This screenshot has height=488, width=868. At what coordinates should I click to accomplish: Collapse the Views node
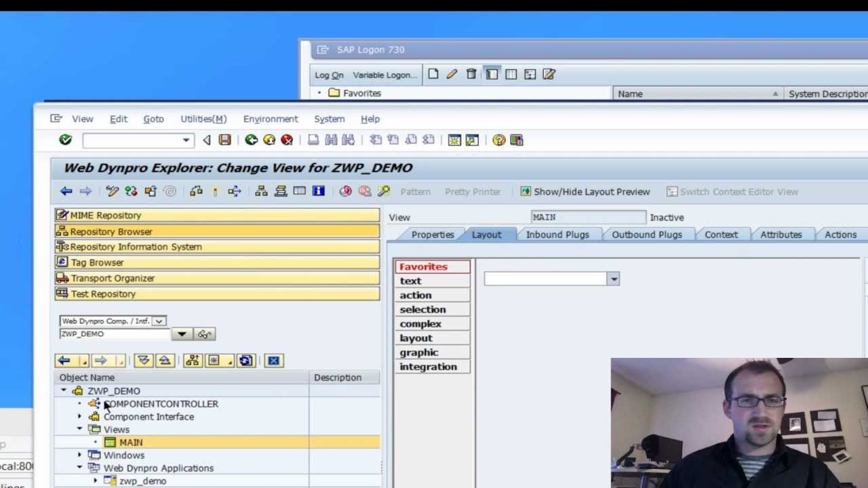[x=79, y=430]
